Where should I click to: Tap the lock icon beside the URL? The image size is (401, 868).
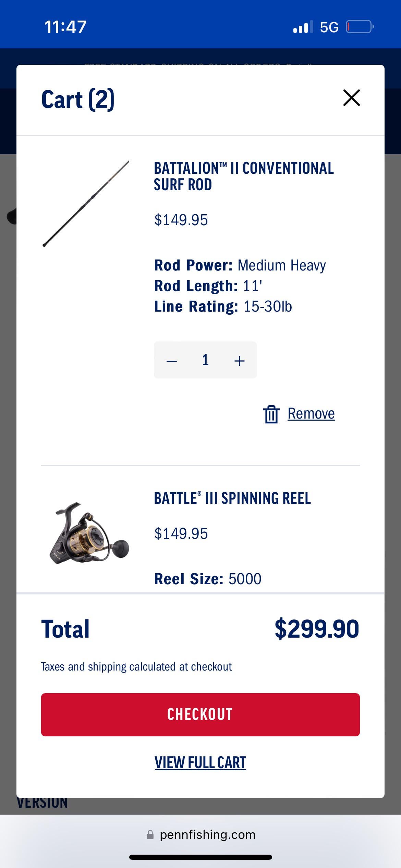tap(150, 835)
